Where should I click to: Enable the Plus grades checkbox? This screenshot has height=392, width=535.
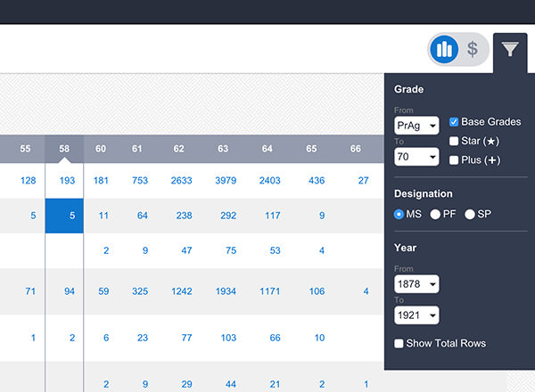click(454, 160)
